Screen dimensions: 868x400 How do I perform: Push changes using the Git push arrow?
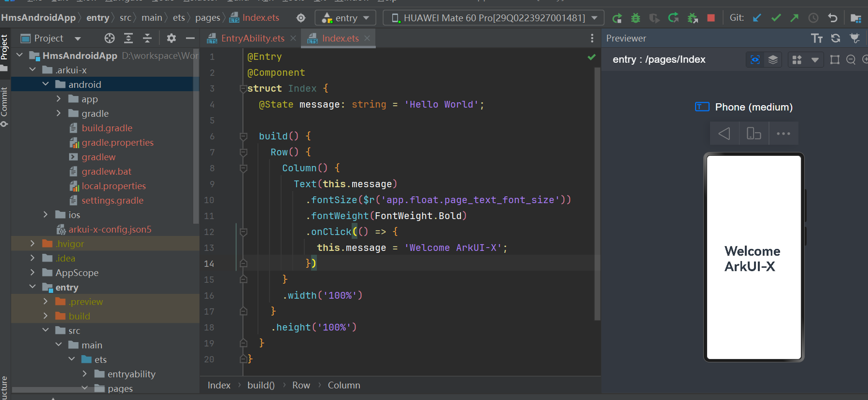tap(794, 18)
